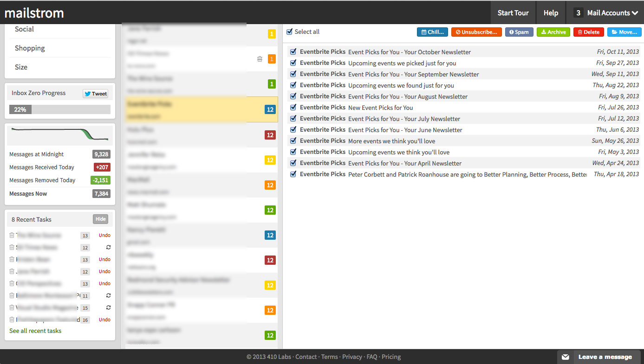
Task: Click the red Delete trash icon
Action: coord(580,32)
